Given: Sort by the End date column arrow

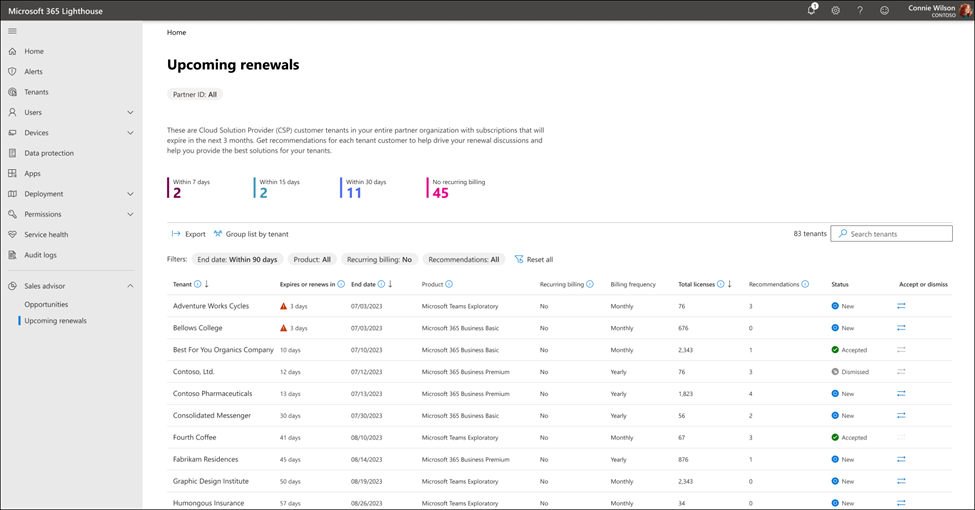Looking at the screenshot, I should point(390,284).
